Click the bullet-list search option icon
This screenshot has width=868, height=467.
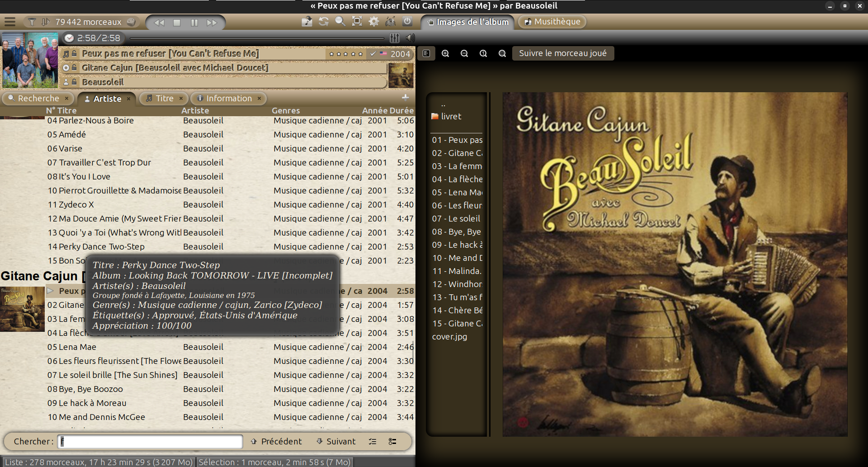pyautogui.click(x=392, y=442)
